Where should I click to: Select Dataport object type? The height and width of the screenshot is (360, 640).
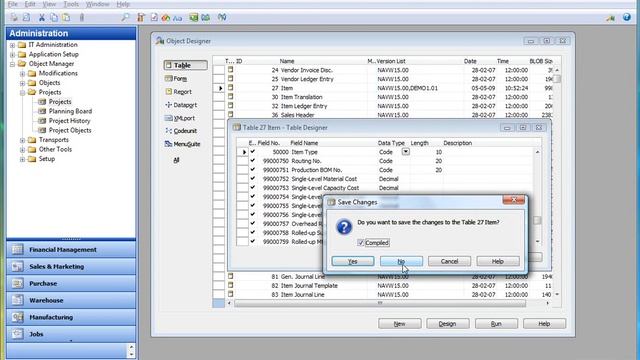181,105
